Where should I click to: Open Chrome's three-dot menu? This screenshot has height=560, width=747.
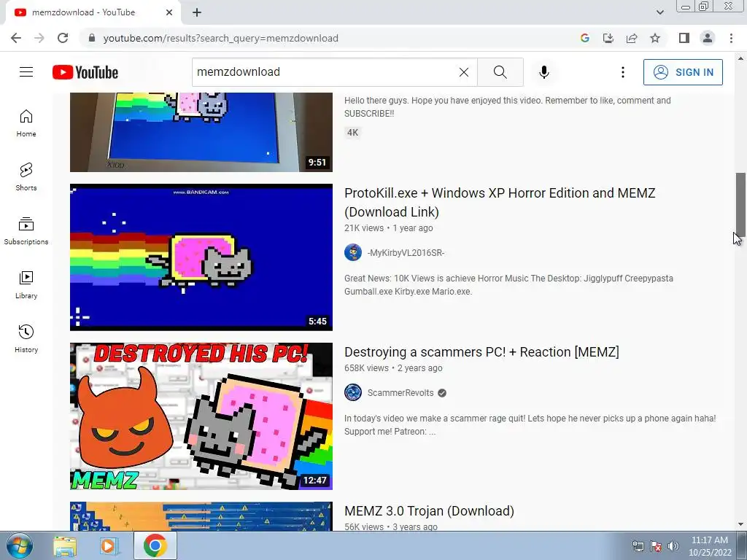731,38
